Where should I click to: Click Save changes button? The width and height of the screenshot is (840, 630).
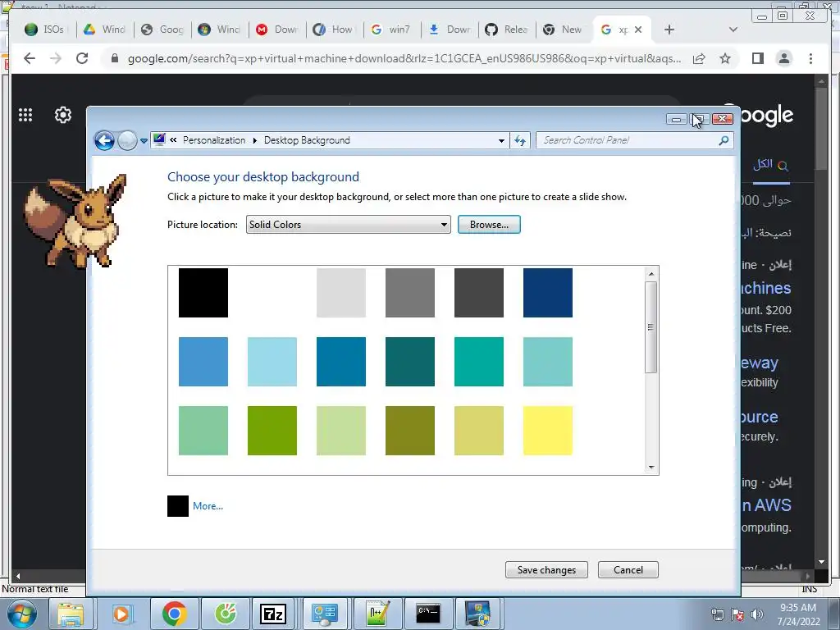tap(546, 570)
